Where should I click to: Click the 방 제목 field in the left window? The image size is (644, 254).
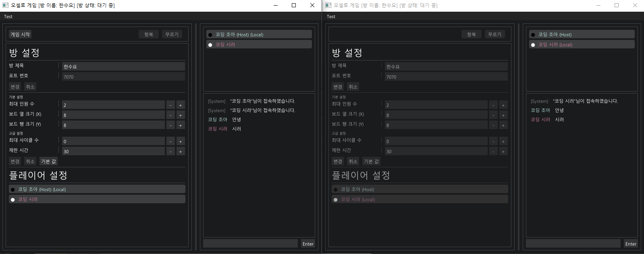tap(123, 67)
